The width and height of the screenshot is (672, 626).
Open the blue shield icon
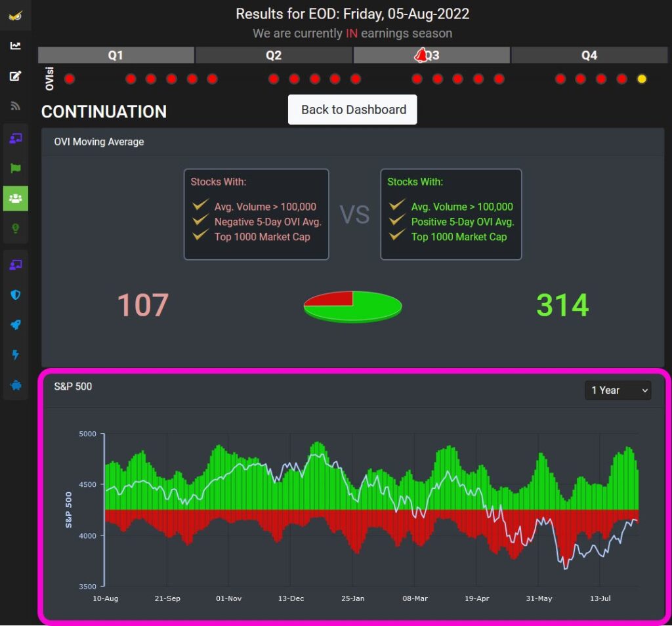tap(15, 295)
